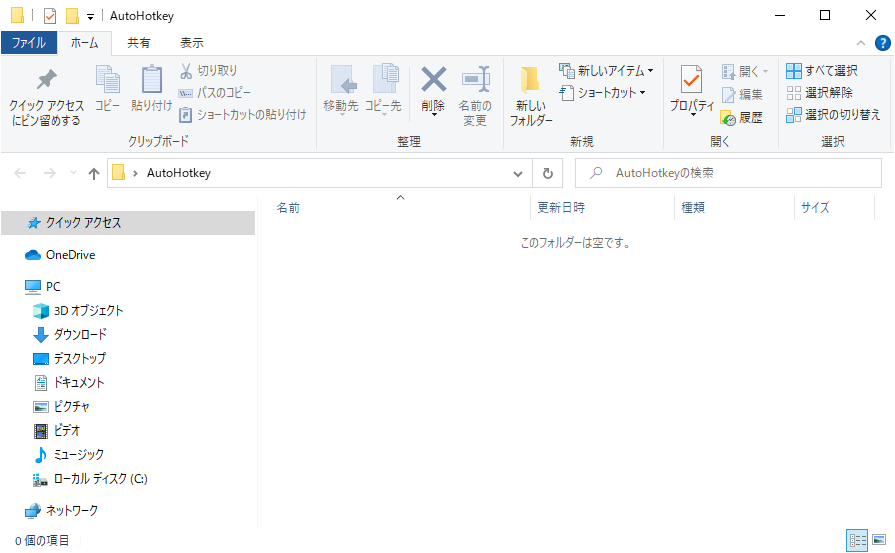
Task: Pin the folder to Quick Access (クイック アクセスにピン留めする)
Action: 46,97
